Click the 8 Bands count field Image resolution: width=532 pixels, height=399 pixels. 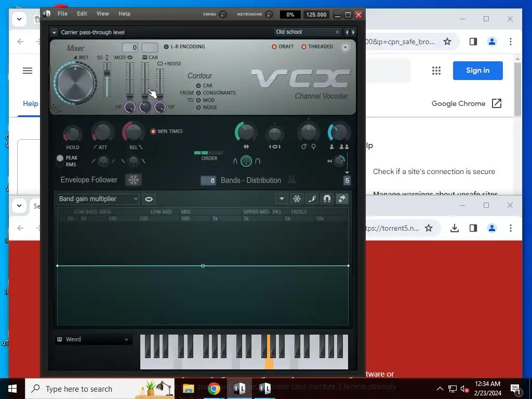[208, 180]
